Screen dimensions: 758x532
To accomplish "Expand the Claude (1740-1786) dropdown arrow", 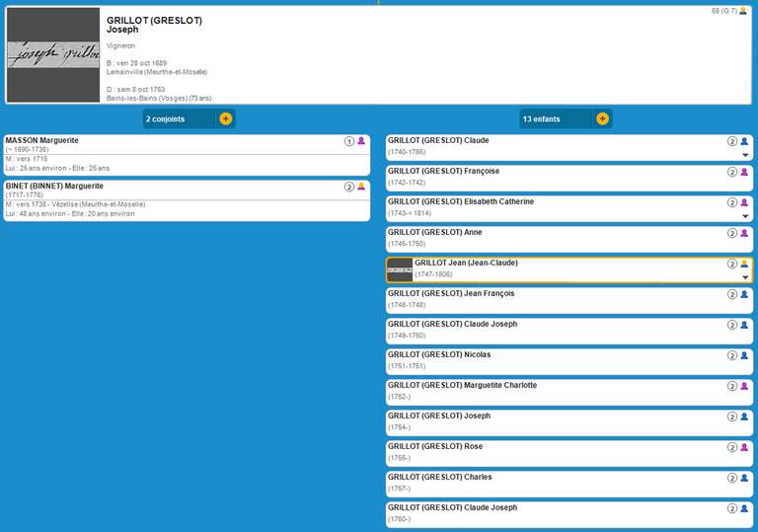I will [x=745, y=155].
